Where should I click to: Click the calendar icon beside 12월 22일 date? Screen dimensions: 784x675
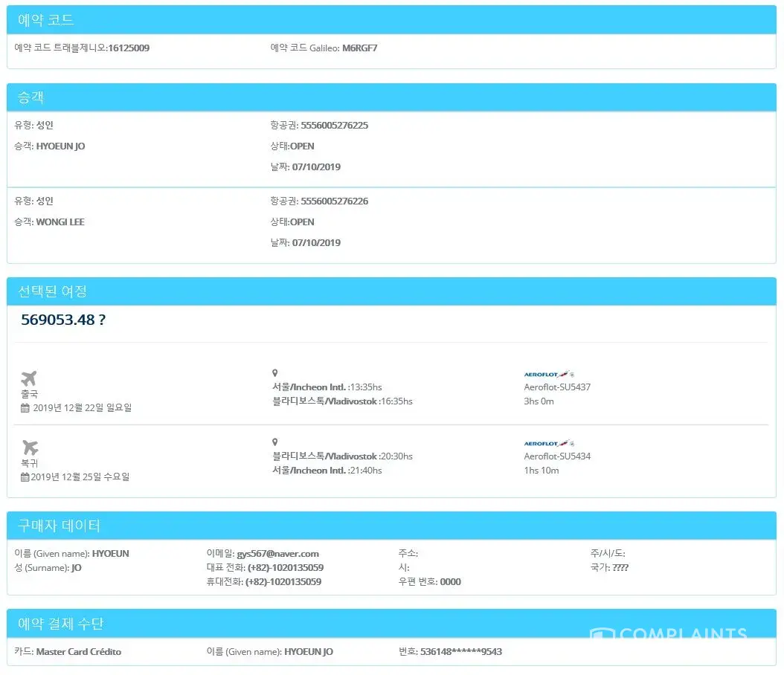(25, 408)
